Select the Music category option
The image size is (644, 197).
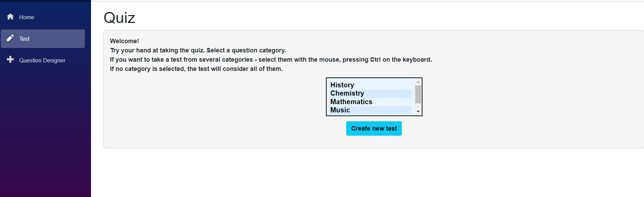click(x=340, y=110)
